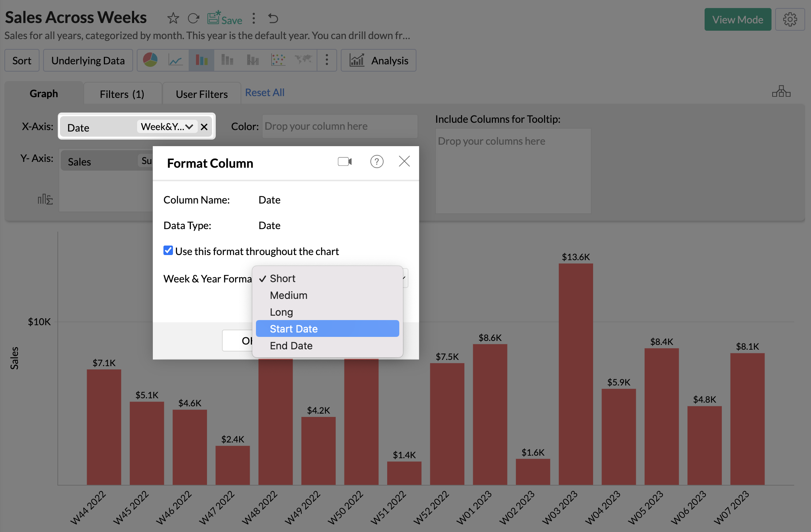Switch to the pie chart type
The height and width of the screenshot is (532, 811).
click(150, 60)
